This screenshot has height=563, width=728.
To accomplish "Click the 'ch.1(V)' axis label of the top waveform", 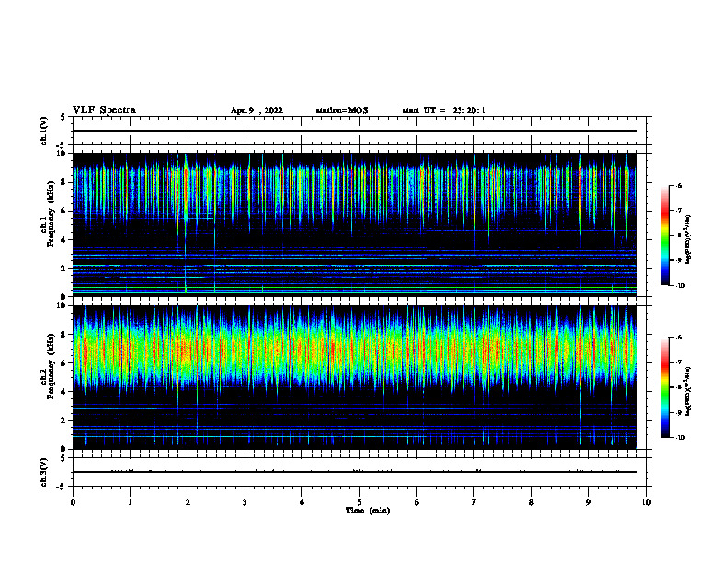I will coord(44,131).
